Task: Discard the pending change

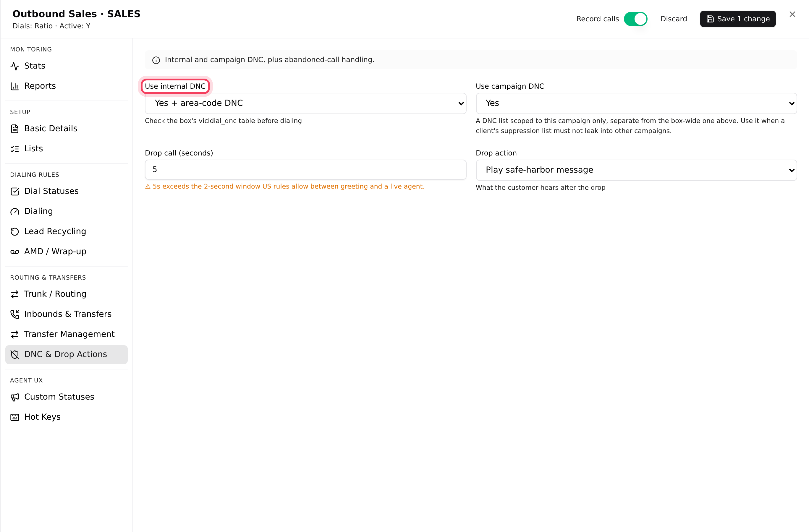Action: 673,19
